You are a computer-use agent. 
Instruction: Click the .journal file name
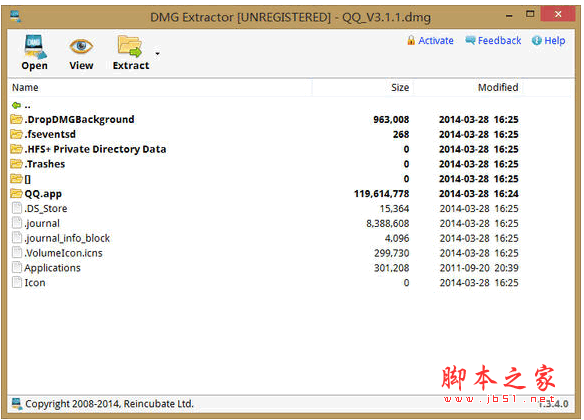click(42, 223)
